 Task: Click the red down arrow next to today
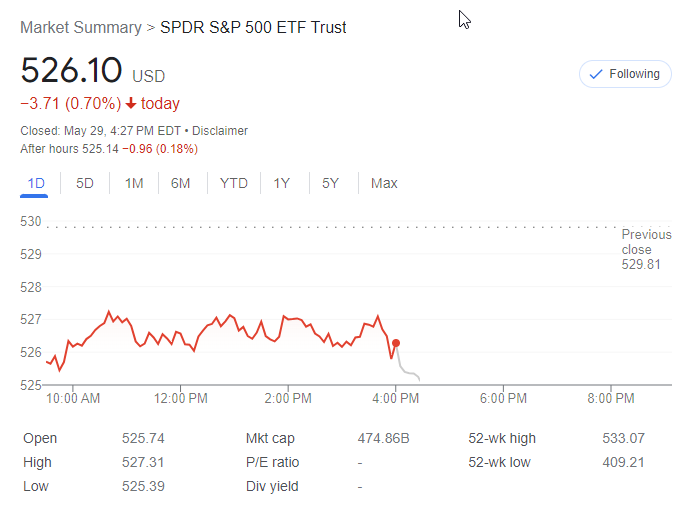point(130,103)
